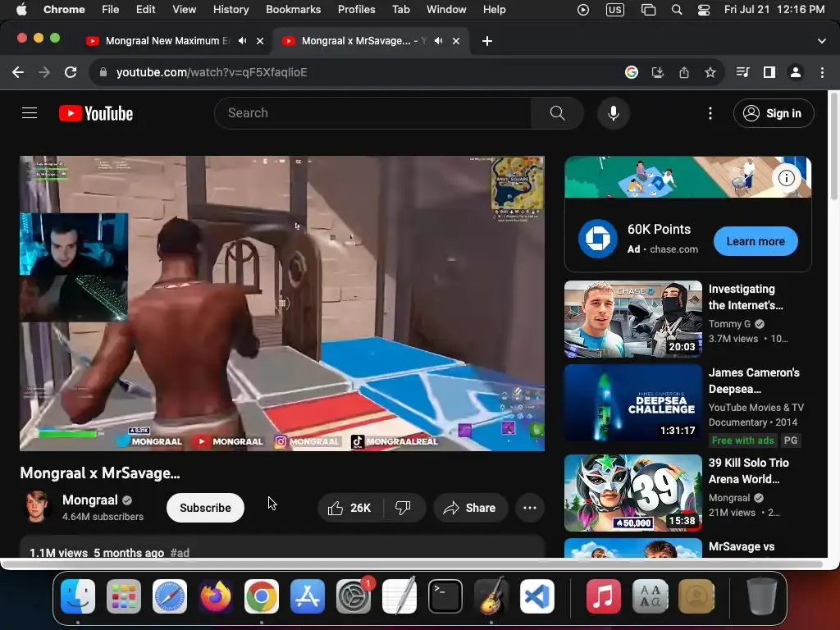
Task: Click Share button under video
Action: [470, 508]
